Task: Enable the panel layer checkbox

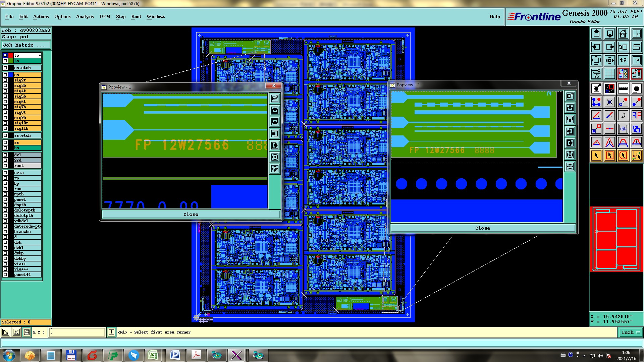Action: pos(5,199)
